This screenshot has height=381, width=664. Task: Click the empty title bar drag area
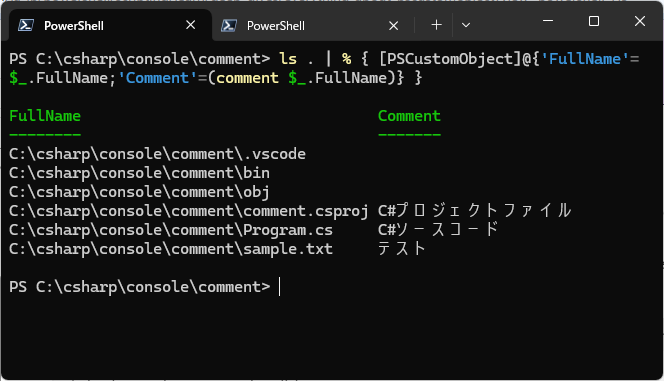(x=502, y=25)
